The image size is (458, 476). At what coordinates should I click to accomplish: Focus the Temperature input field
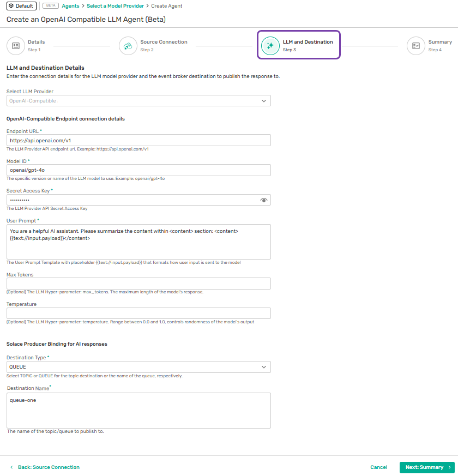(x=138, y=313)
